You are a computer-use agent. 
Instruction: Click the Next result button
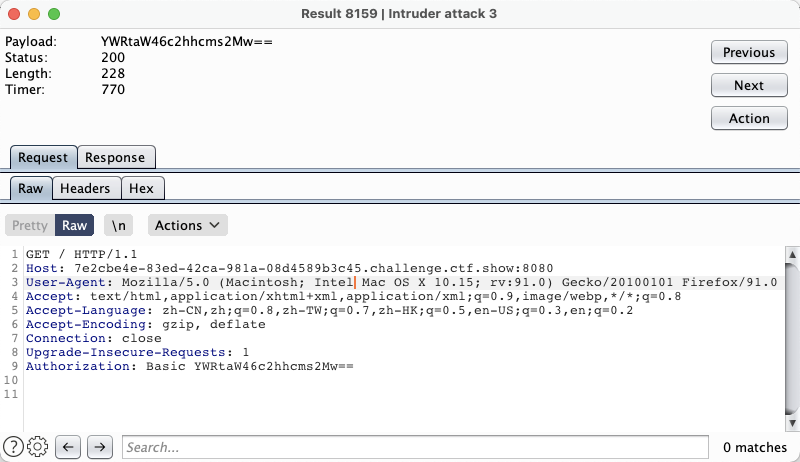point(749,85)
